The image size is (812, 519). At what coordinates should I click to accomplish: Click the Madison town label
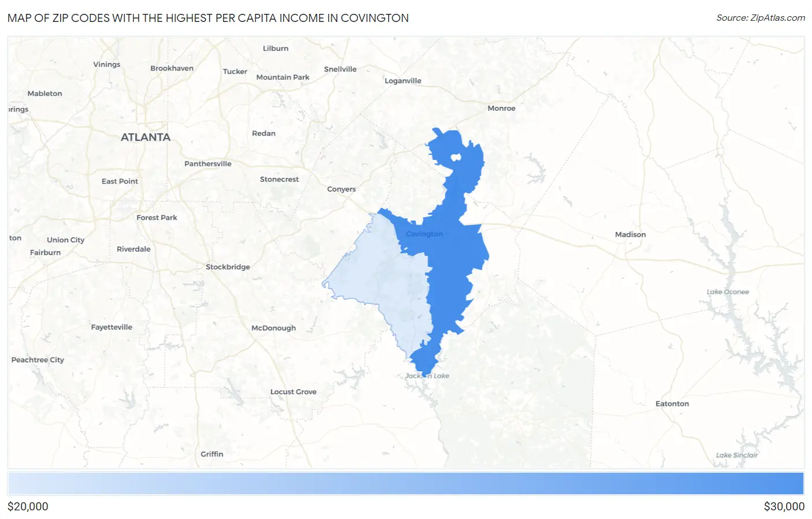pyautogui.click(x=631, y=234)
